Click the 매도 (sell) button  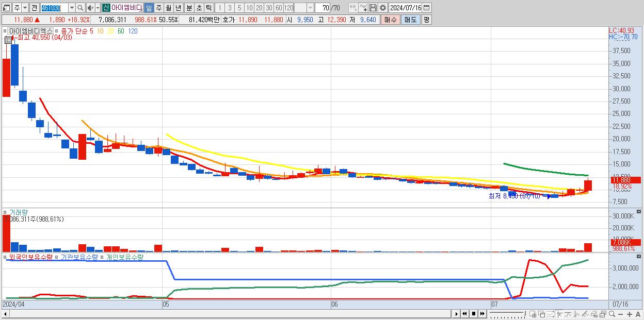click(x=410, y=20)
